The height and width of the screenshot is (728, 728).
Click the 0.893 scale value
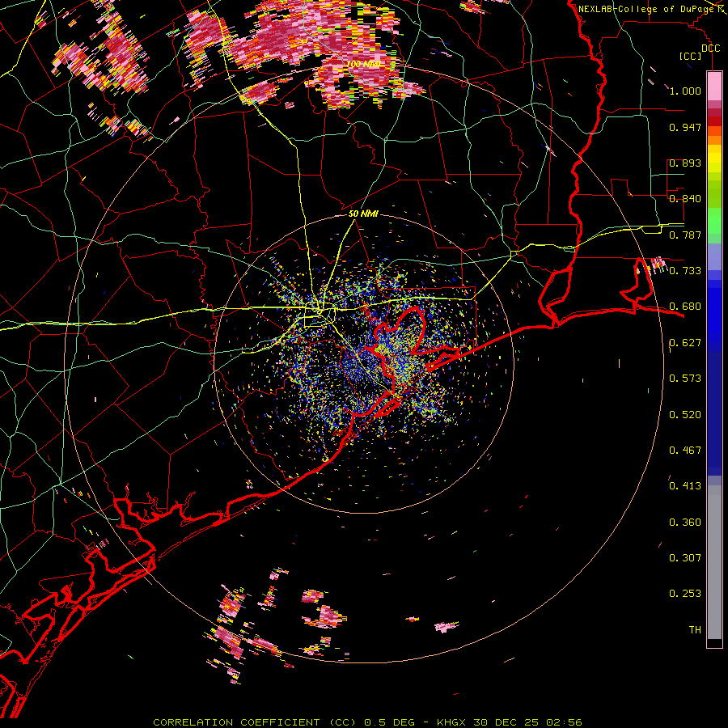click(685, 163)
